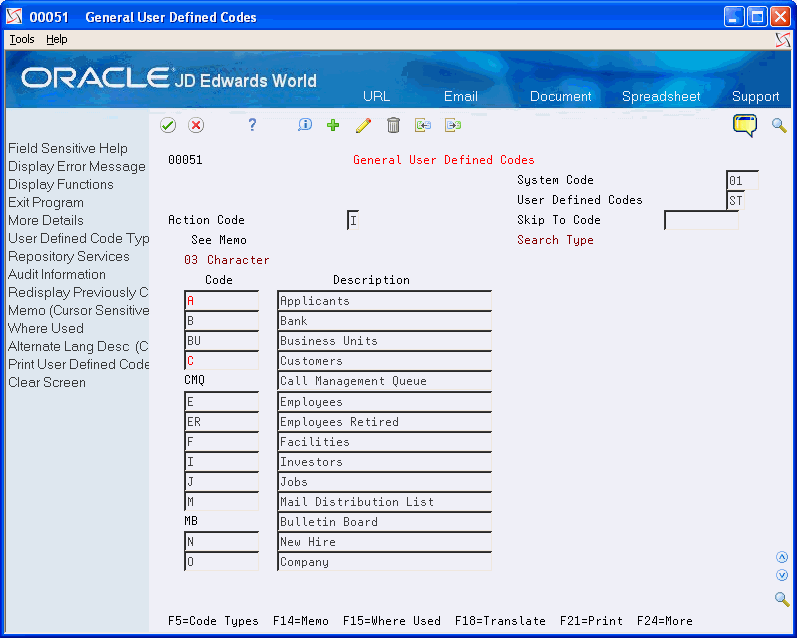Screen dimensions: 797x638
Task: Click Print User Defined Codes link
Action: coord(78,364)
